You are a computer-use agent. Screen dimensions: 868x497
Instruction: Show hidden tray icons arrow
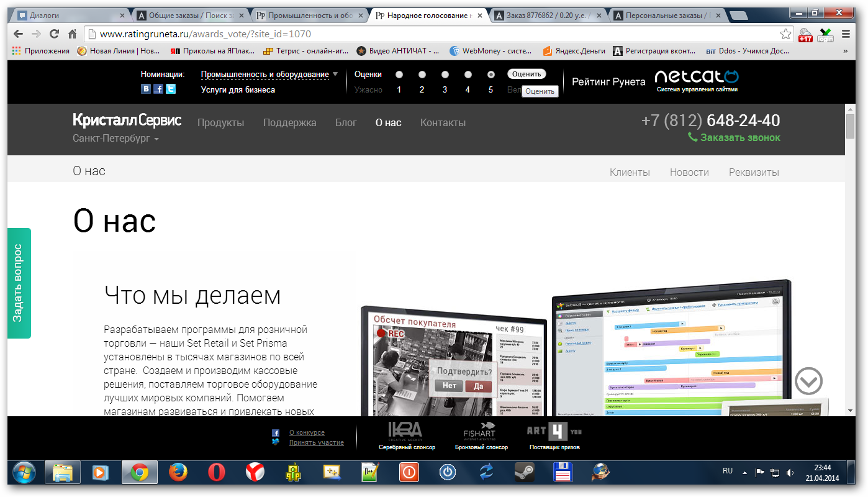[x=744, y=472]
